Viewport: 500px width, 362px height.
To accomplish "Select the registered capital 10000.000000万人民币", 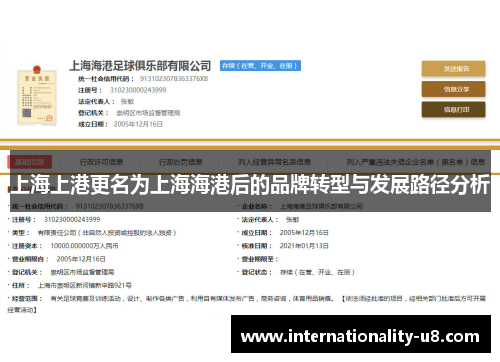I will click(x=84, y=246).
